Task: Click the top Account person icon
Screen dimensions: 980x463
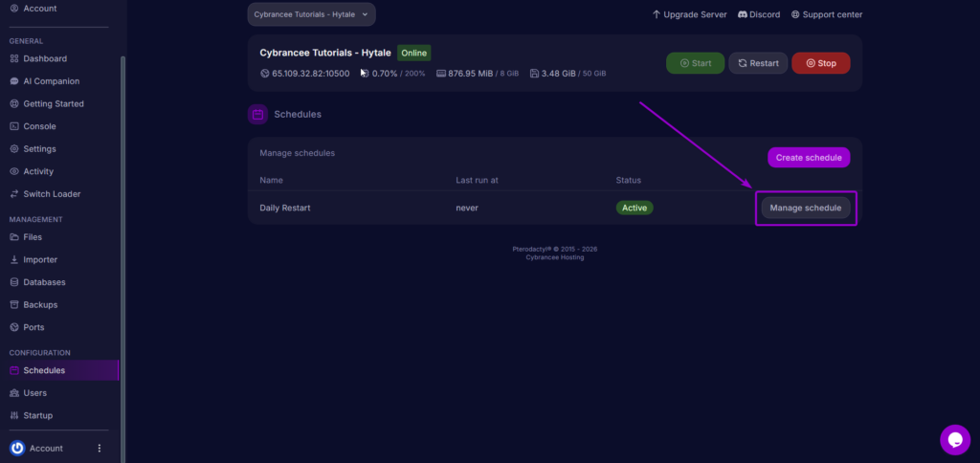Action: [x=14, y=8]
